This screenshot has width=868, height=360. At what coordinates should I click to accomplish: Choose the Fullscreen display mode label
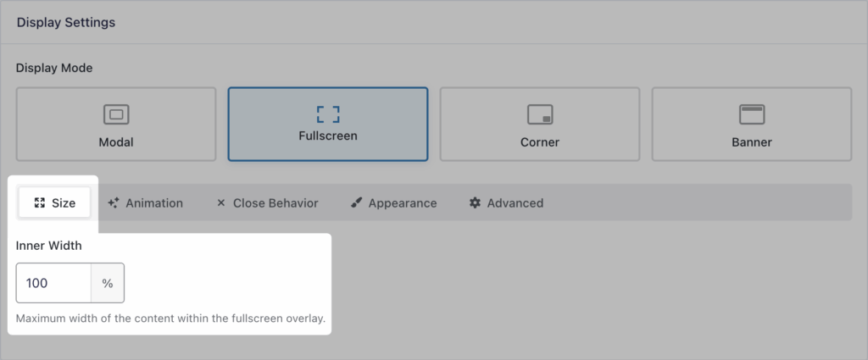tap(327, 136)
